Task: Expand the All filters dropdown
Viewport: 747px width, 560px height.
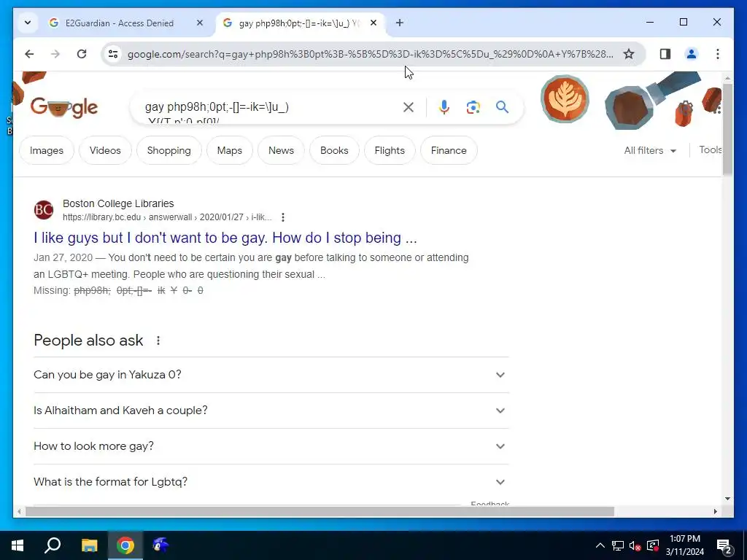Action: coord(650,150)
